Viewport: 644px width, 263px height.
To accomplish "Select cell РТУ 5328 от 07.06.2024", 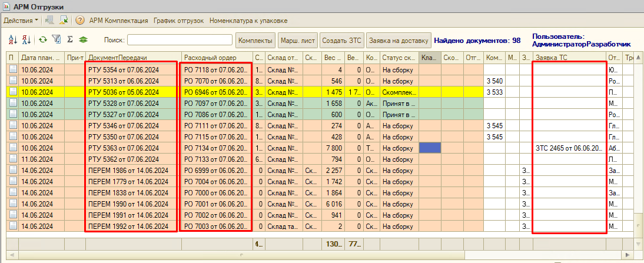I will [134, 103].
